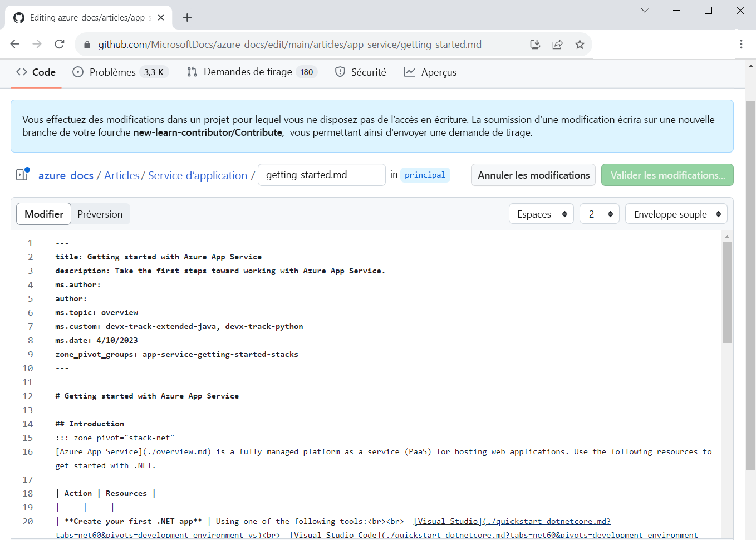Switch to the Préversion tab
Viewport: 756px width, 540px height.
coord(100,214)
